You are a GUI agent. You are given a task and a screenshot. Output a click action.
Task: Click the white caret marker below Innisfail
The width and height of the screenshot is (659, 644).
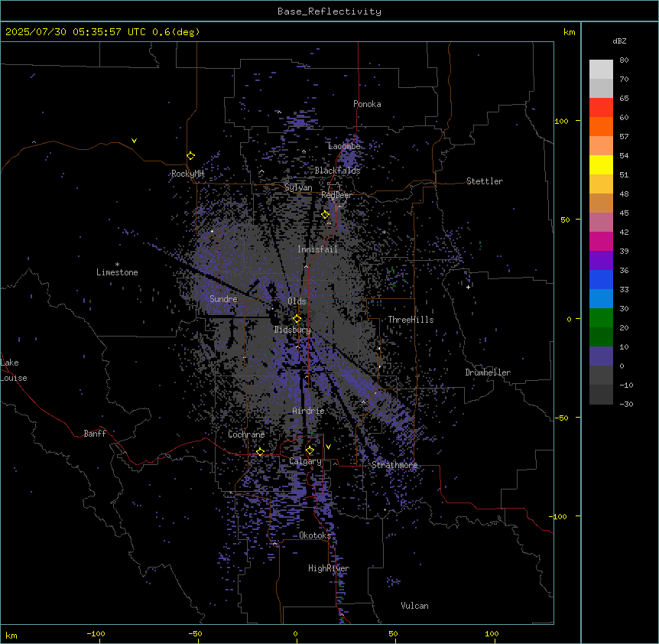point(306,266)
